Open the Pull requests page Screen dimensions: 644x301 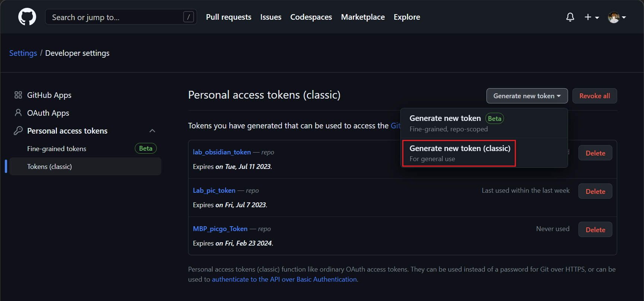(x=228, y=17)
